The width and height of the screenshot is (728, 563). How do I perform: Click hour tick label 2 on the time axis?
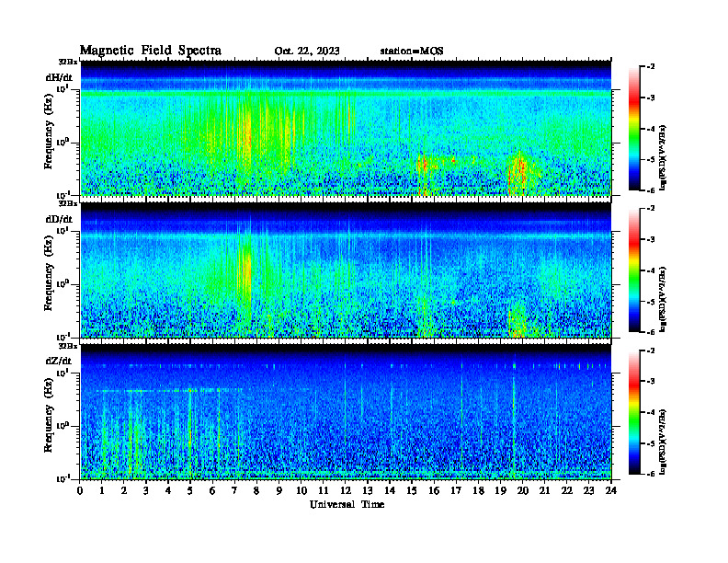(124, 490)
